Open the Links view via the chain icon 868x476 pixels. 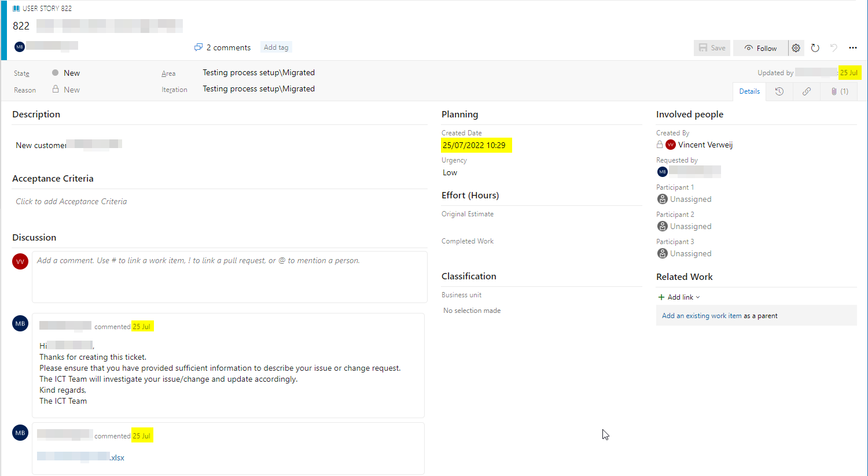click(x=806, y=91)
